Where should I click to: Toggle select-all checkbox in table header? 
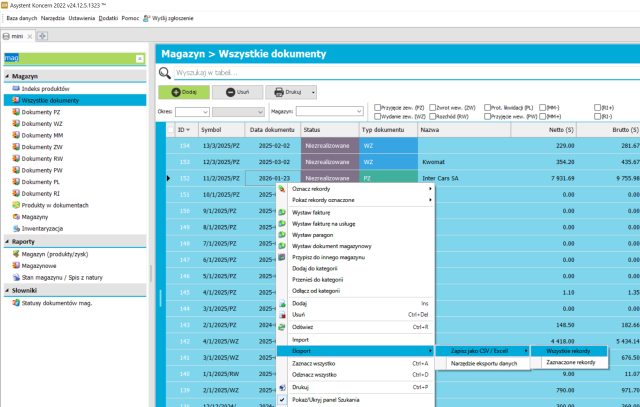(x=170, y=130)
